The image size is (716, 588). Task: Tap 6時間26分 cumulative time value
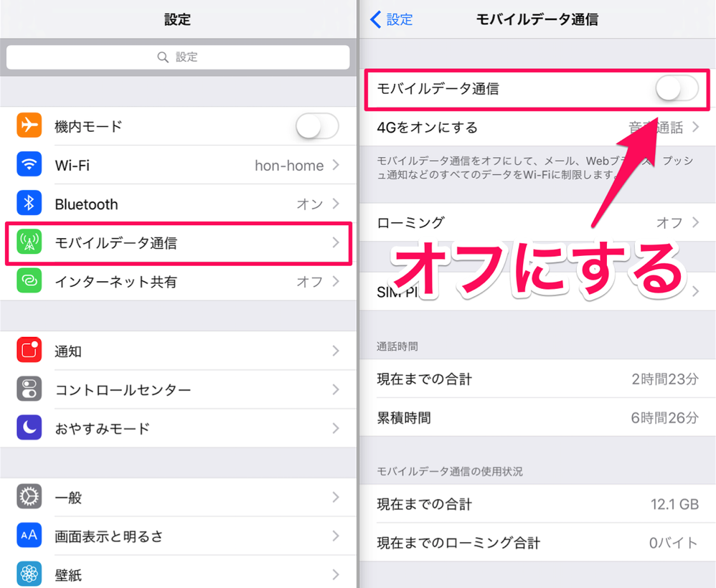coord(665,418)
